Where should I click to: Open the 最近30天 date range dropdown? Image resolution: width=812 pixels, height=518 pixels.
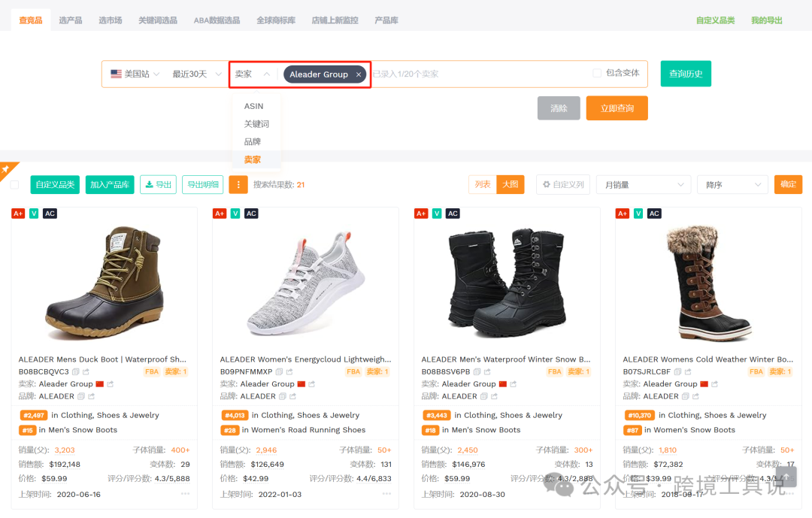197,74
